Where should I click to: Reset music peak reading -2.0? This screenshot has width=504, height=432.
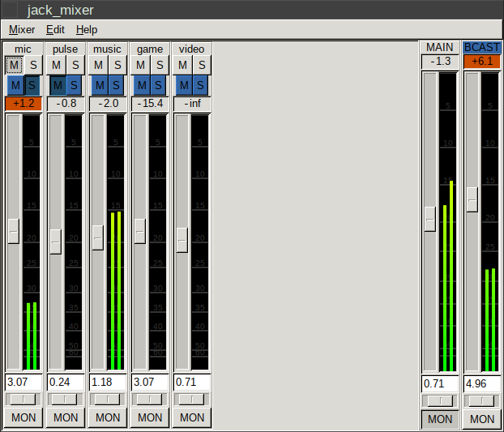pos(108,104)
